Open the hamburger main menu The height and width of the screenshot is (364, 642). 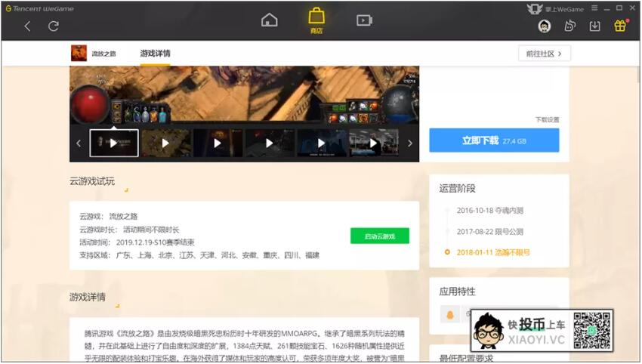point(595,8)
